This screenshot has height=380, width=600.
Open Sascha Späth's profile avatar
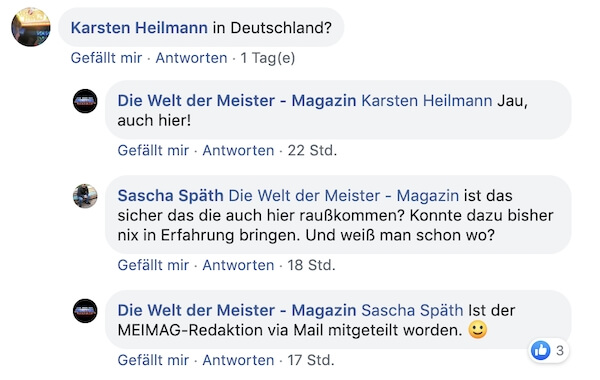pos(85,196)
